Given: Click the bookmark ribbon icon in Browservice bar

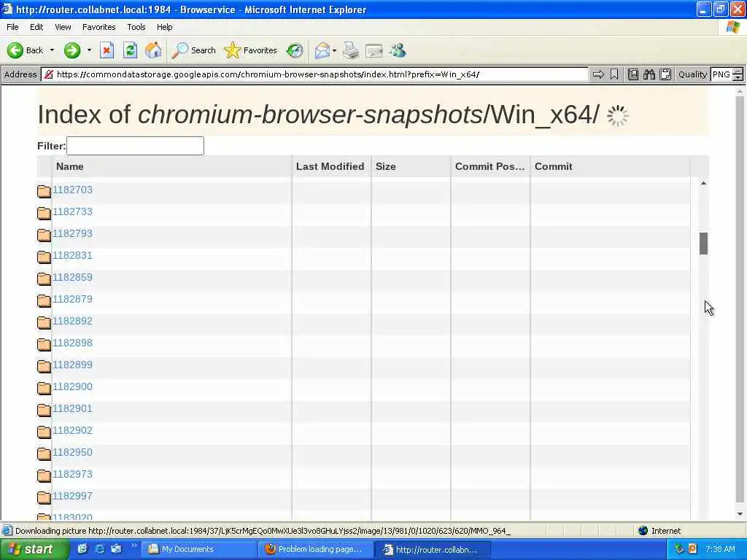Looking at the screenshot, I should coord(614,74).
